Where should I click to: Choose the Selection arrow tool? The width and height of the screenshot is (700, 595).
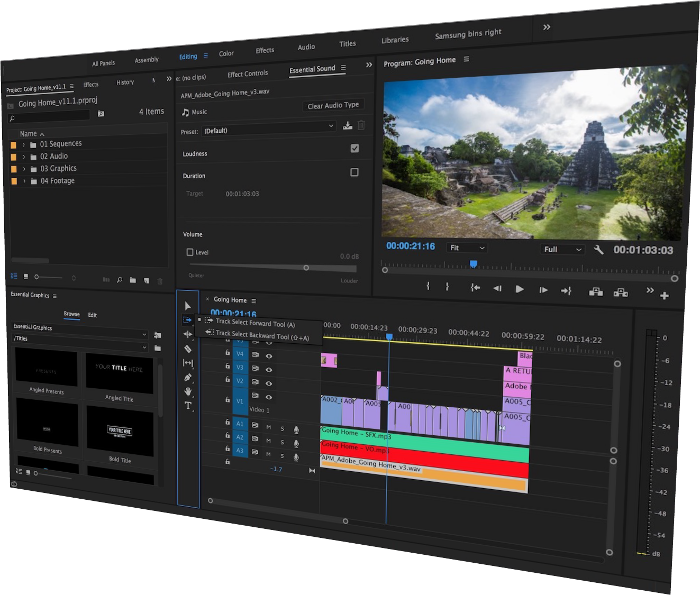click(x=188, y=306)
